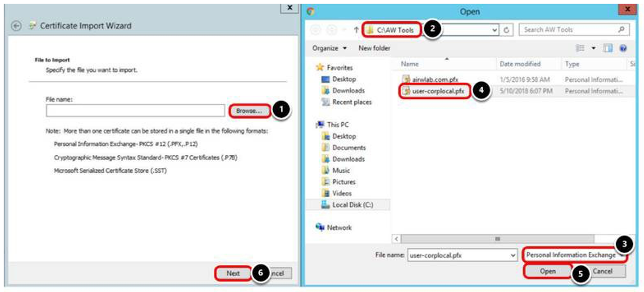Close the Certificate Import Wizard window
The height and width of the screenshot is (292, 644).
pos(289,7)
